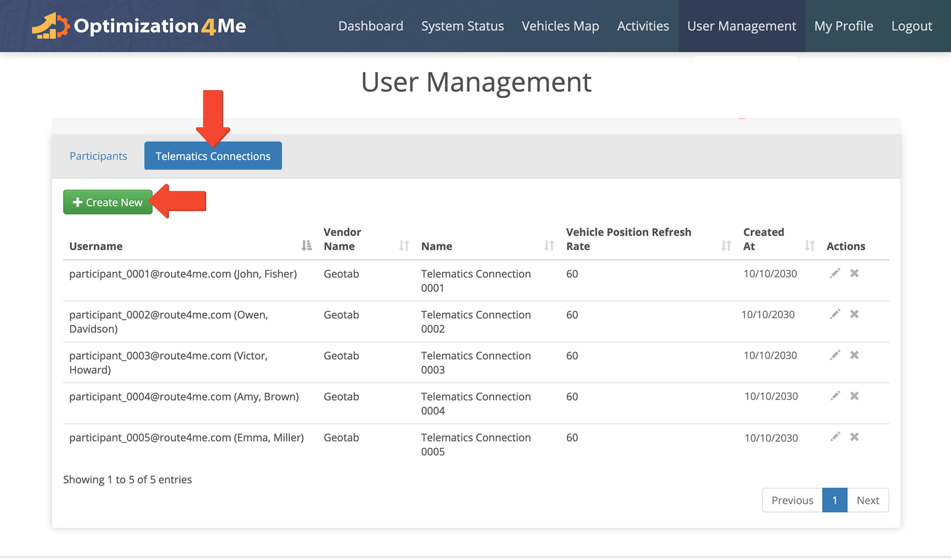Click Geotab vendor in John Fisher row
Viewport: 951px width, 560px height.
click(341, 274)
